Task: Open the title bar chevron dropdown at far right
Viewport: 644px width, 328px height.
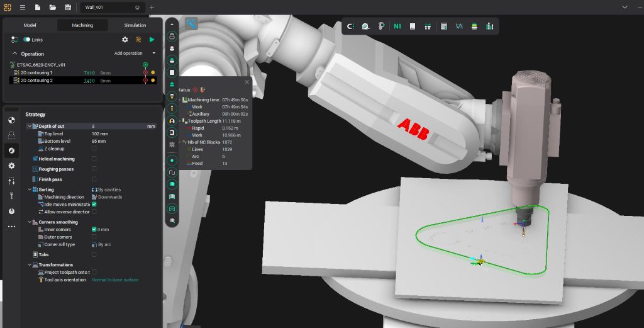Action: point(625,7)
